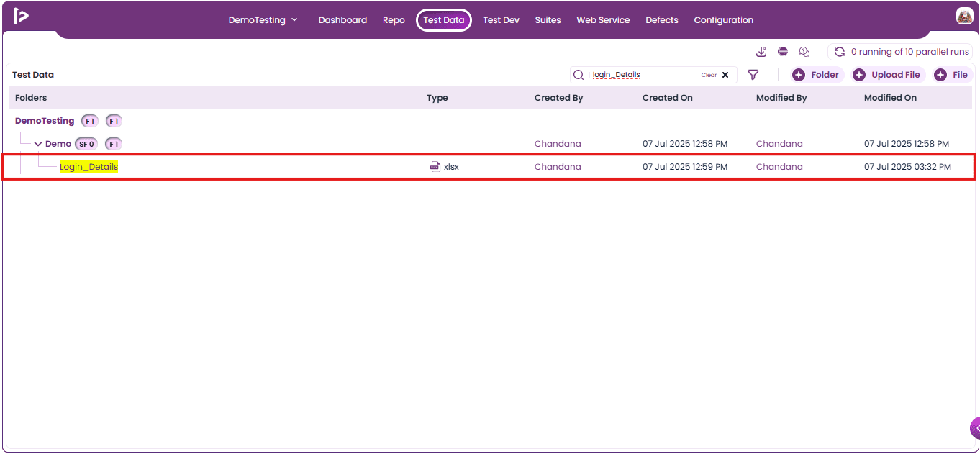
Task: Click Login_Details row's Created By Chandana
Action: tap(558, 167)
